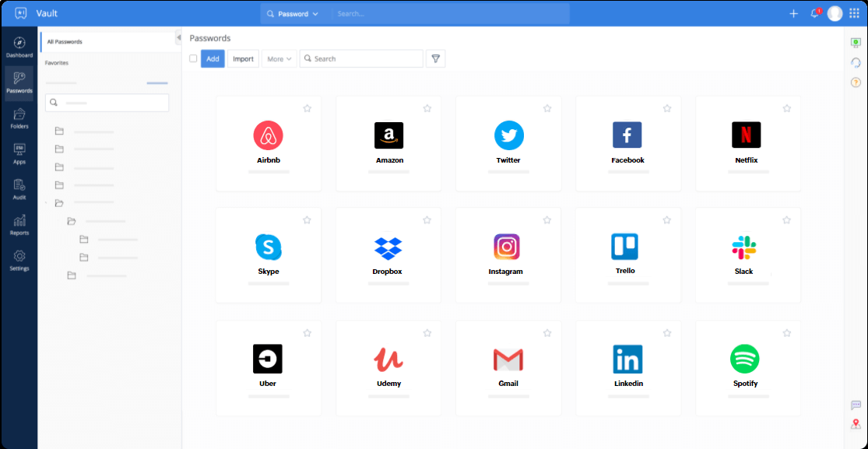Tick the select-all checkbox beside Add

[193, 58]
